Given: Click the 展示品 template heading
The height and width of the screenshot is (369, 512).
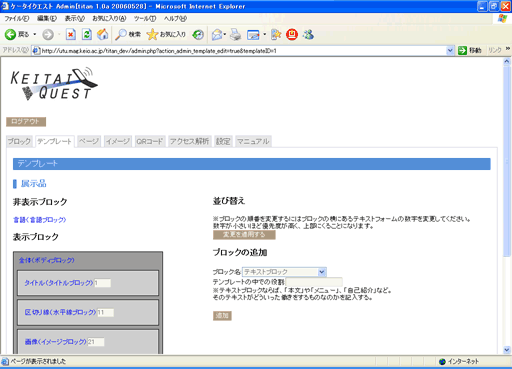Looking at the screenshot, I should 34,183.
